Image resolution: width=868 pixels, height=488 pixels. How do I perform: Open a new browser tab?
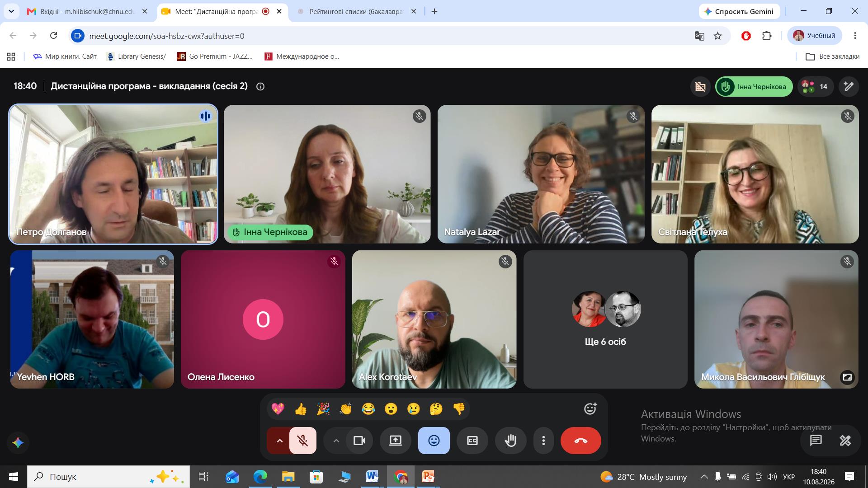pos(434,11)
